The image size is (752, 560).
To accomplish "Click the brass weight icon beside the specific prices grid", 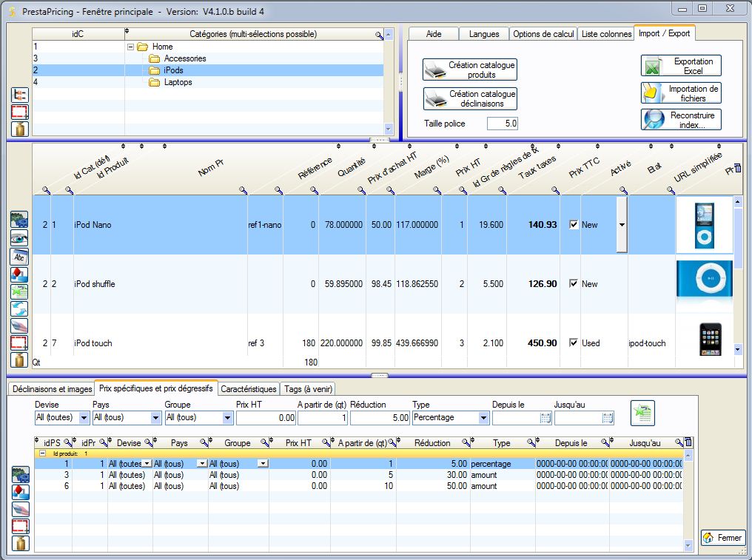I will tap(21, 543).
